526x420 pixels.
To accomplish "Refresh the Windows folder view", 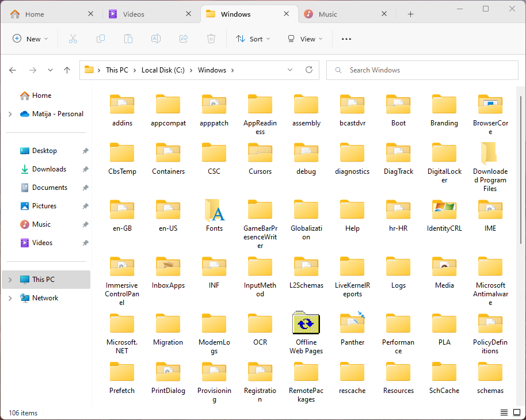I will pyautogui.click(x=309, y=70).
